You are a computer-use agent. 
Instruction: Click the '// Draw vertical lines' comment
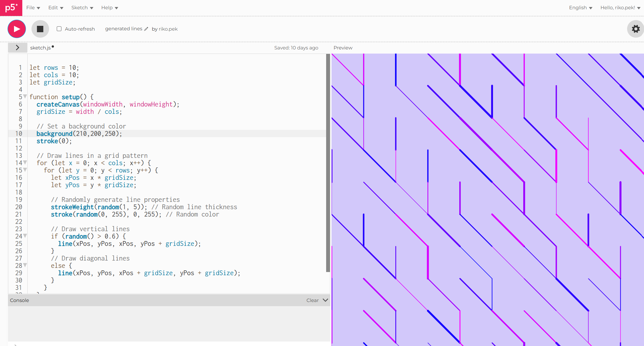point(90,229)
